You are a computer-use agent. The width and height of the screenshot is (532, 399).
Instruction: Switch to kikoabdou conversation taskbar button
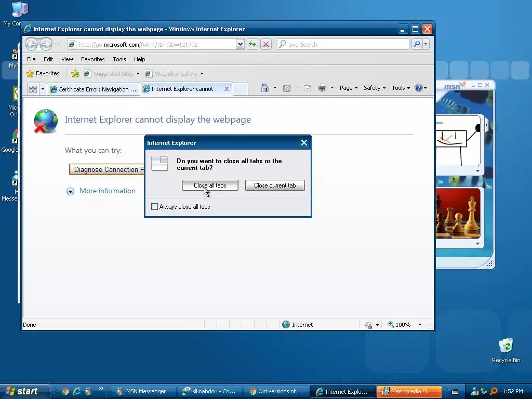pos(211,391)
